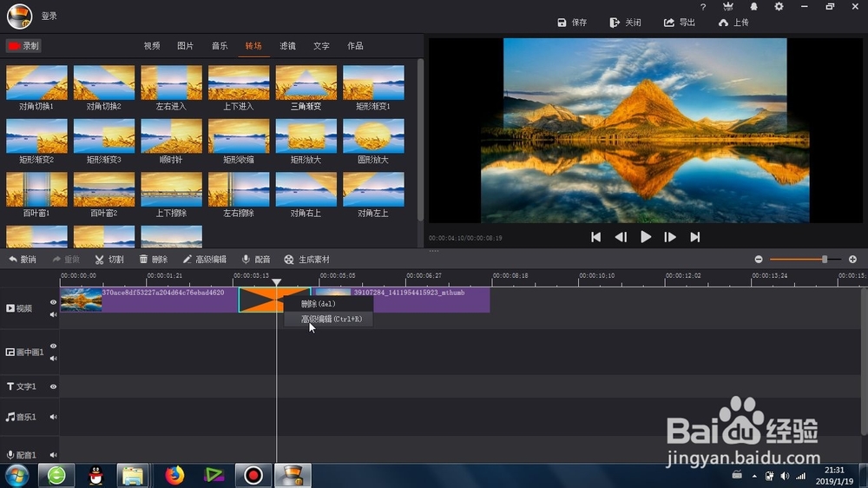Open the 音乐 tab
The width and height of the screenshot is (868, 488).
click(x=220, y=46)
